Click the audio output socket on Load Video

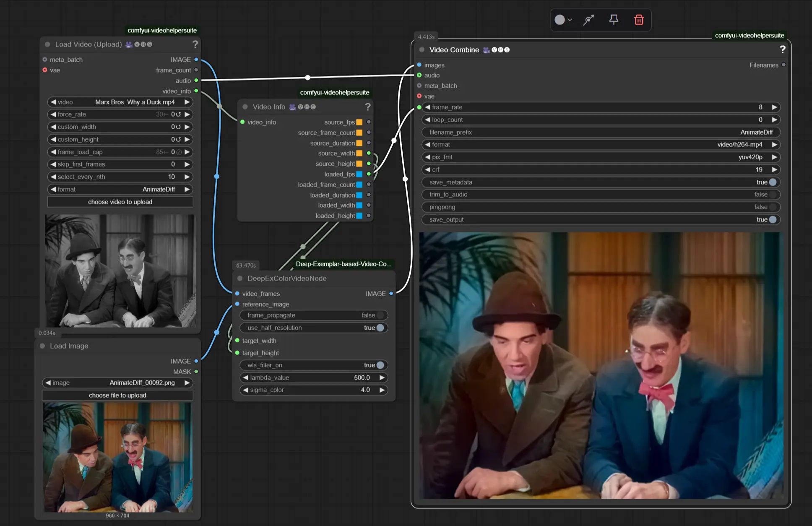click(x=196, y=81)
